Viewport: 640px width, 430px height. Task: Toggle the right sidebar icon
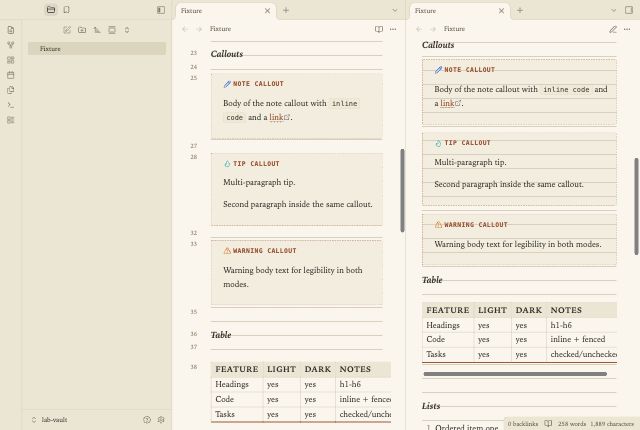(629, 10)
